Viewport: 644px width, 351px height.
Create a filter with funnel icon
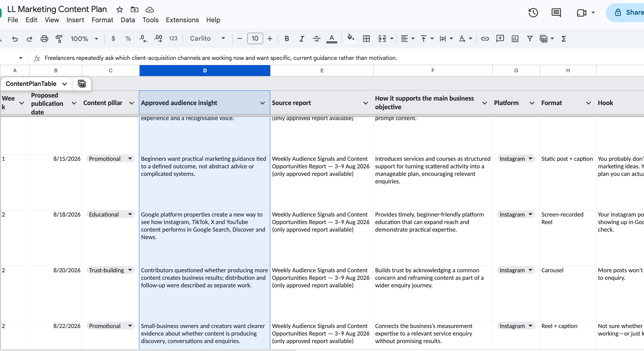pos(530,39)
